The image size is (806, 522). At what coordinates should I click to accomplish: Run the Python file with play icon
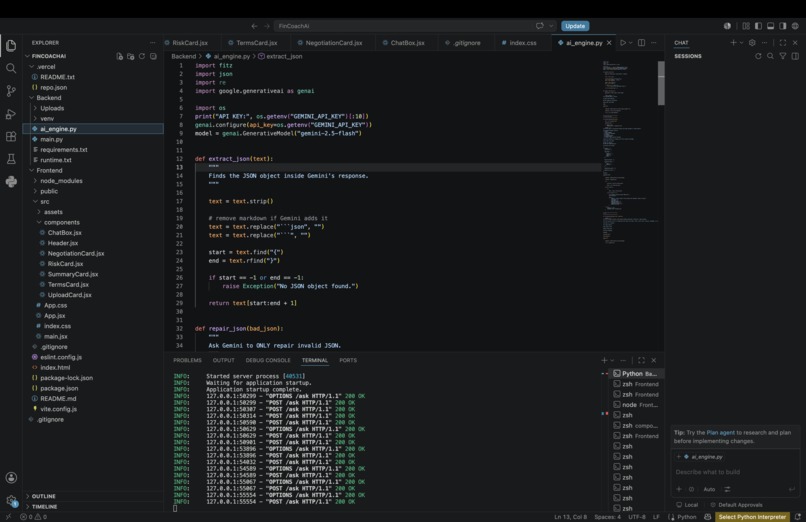click(622, 43)
